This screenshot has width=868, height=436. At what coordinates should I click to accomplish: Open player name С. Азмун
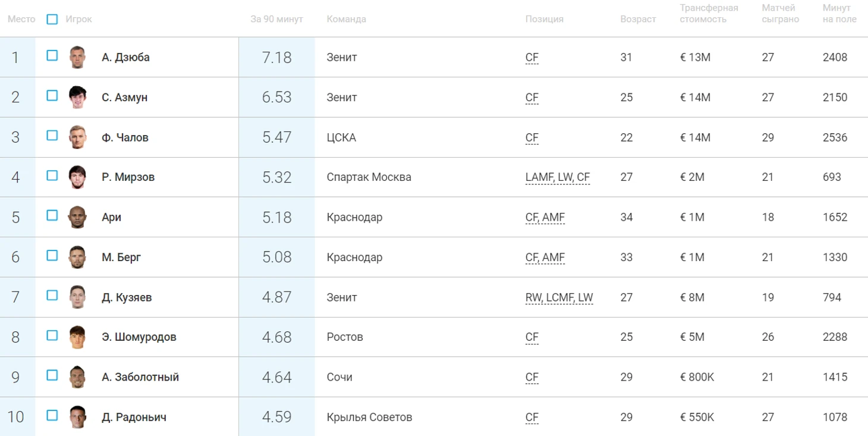coord(124,98)
